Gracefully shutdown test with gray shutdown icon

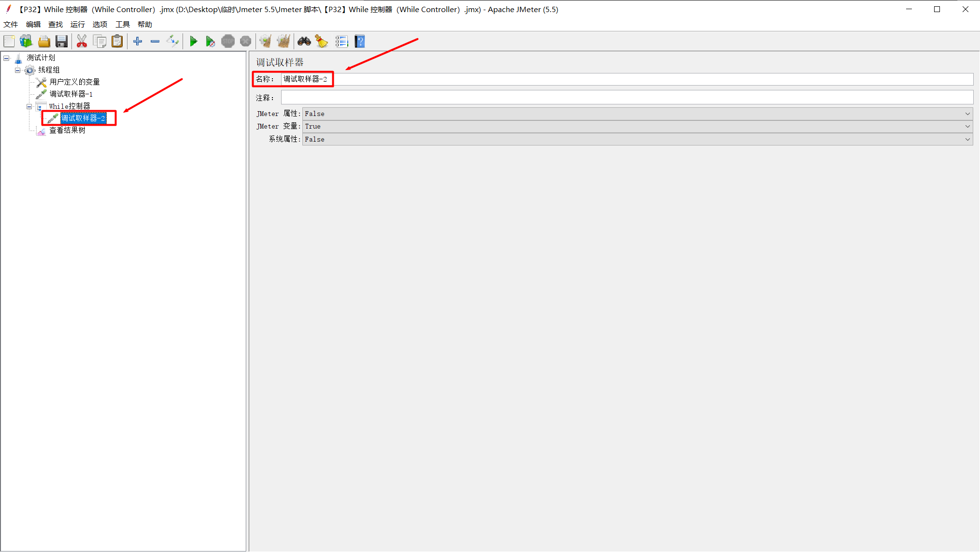(x=245, y=41)
